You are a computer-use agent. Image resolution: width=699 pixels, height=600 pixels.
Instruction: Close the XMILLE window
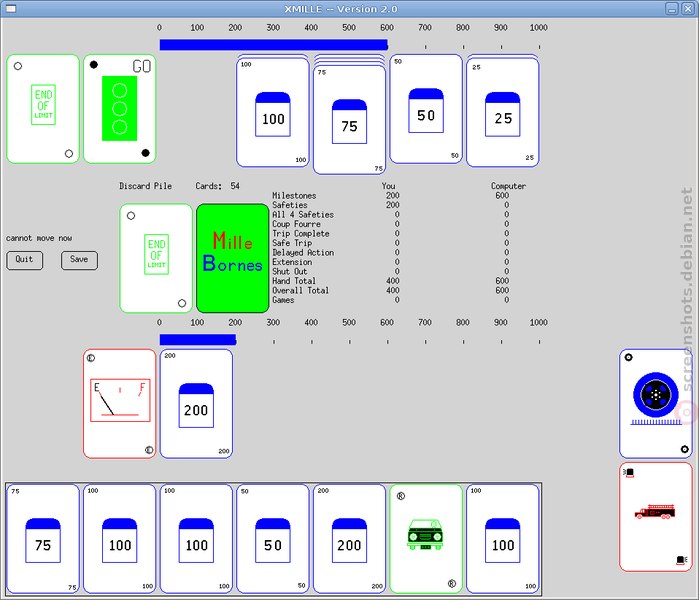(x=688, y=9)
